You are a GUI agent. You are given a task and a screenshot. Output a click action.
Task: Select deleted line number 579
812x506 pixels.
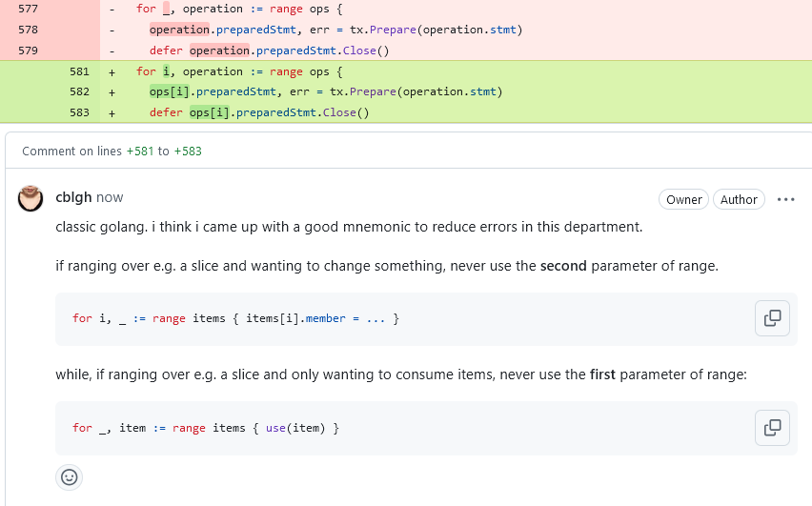[x=28, y=51]
